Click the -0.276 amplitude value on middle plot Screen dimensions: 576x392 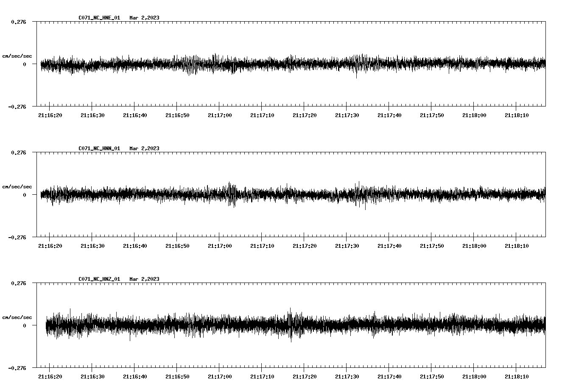point(17,238)
